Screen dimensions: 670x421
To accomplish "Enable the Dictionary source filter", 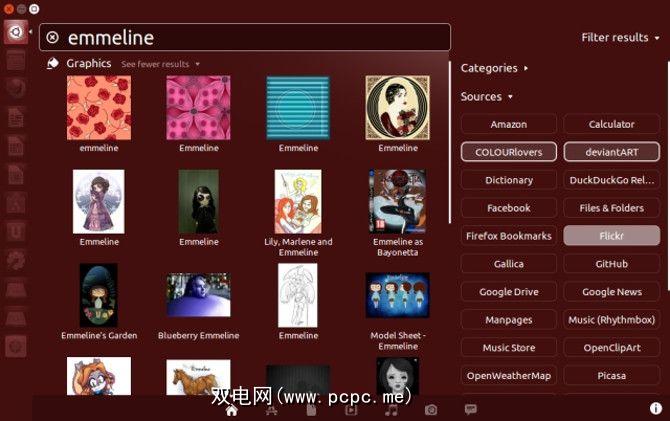I will pyautogui.click(x=508, y=180).
